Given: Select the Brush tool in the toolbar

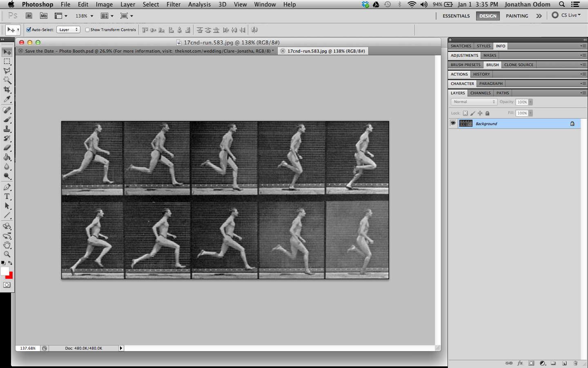Looking at the screenshot, I should tap(7, 119).
